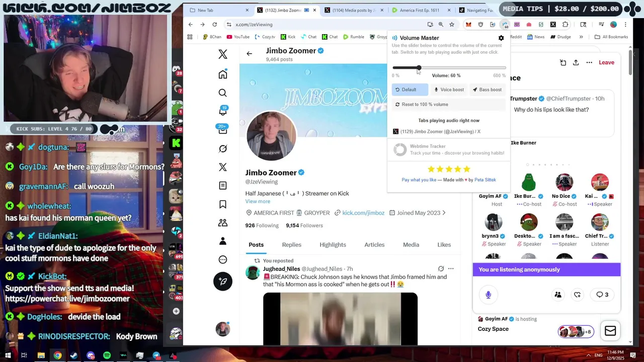Switch to Articles tab
This screenshot has width=644, height=362.
pos(374,245)
